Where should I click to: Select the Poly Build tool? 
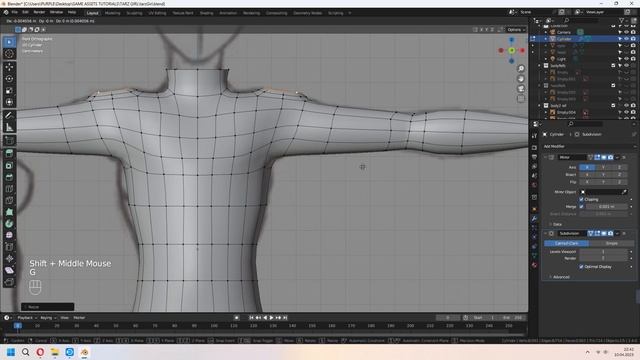pos(9,212)
